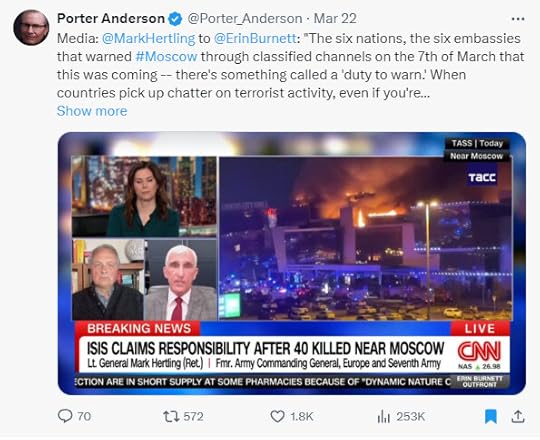540x440 pixels.
Task: Open Porter Anderson's profile avatar
Action: [x=31, y=28]
